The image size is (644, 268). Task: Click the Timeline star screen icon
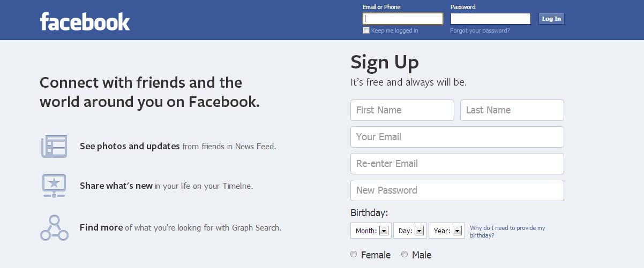(54, 186)
